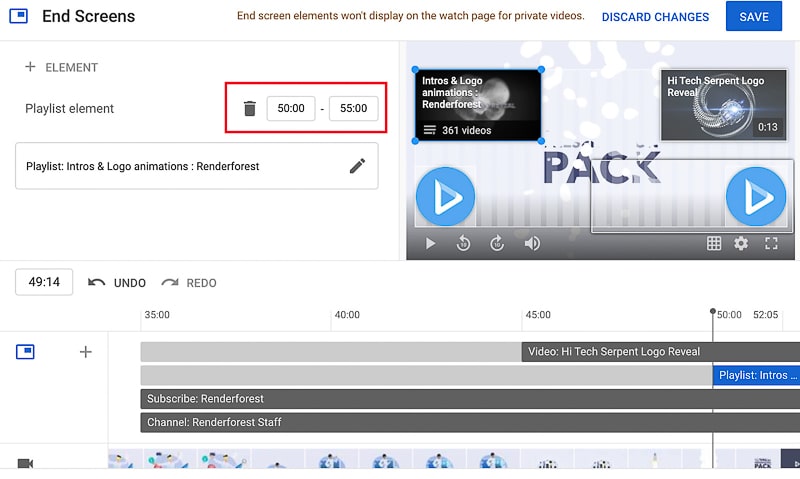Enter fullscreen preview
The height and width of the screenshot is (479, 800).
click(x=771, y=243)
